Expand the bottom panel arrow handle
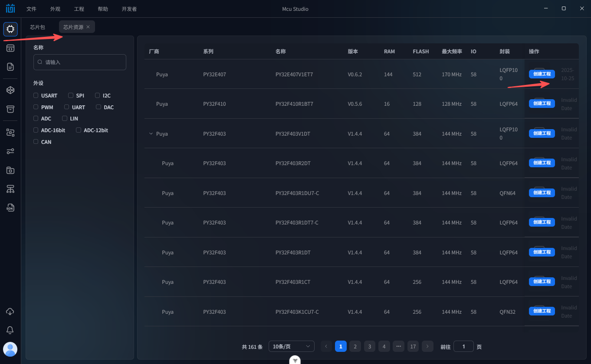This screenshot has width=591, height=364. (x=295, y=360)
